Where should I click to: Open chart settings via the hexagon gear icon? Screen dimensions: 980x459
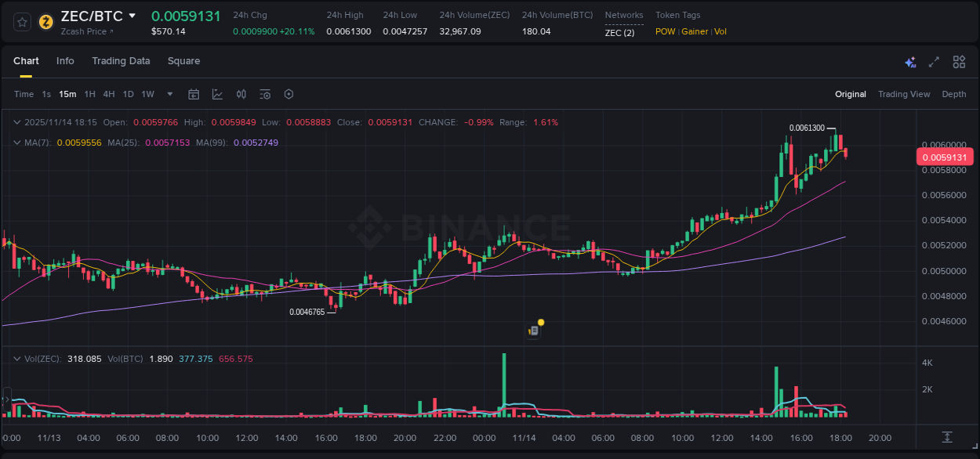coord(289,94)
